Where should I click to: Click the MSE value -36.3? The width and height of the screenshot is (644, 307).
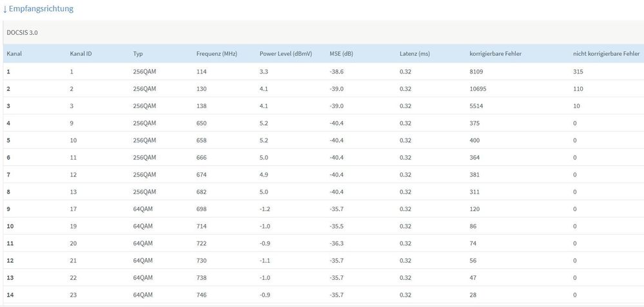coord(337,243)
